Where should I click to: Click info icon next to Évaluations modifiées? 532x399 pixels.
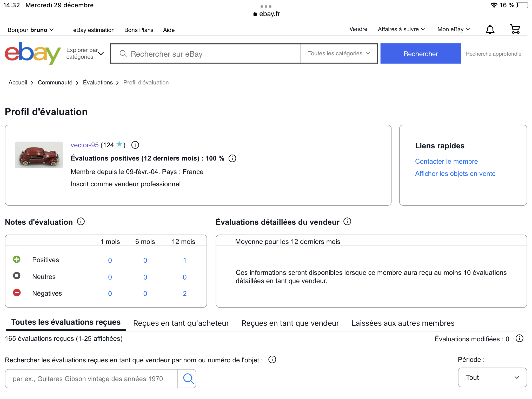tap(519, 338)
